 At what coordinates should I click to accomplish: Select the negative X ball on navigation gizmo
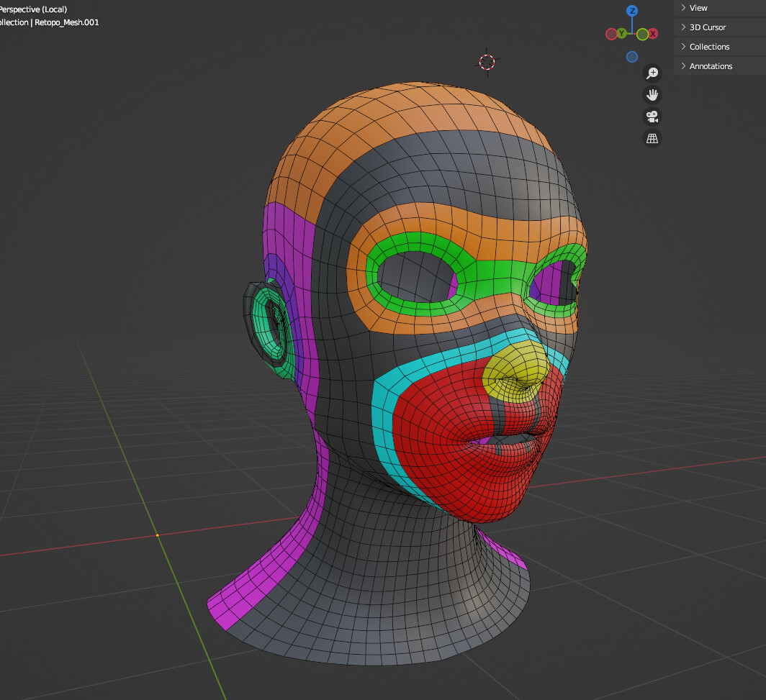[x=611, y=33]
